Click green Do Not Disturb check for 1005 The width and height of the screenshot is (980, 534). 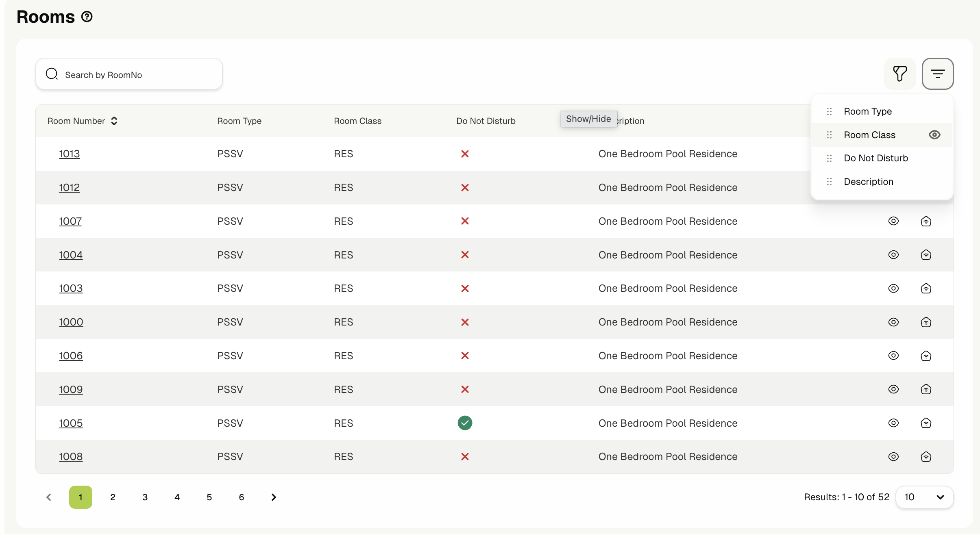(x=465, y=423)
